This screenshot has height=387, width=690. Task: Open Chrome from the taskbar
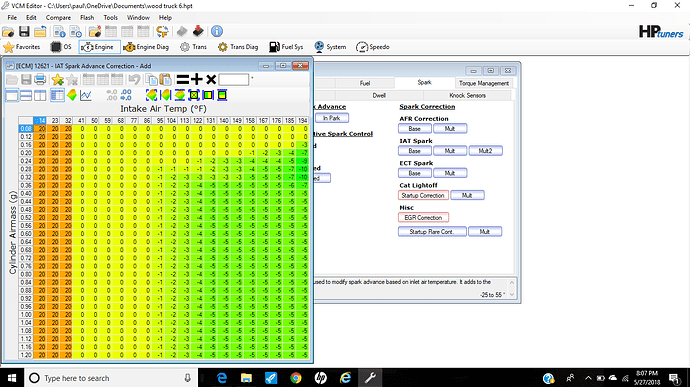click(296, 378)
